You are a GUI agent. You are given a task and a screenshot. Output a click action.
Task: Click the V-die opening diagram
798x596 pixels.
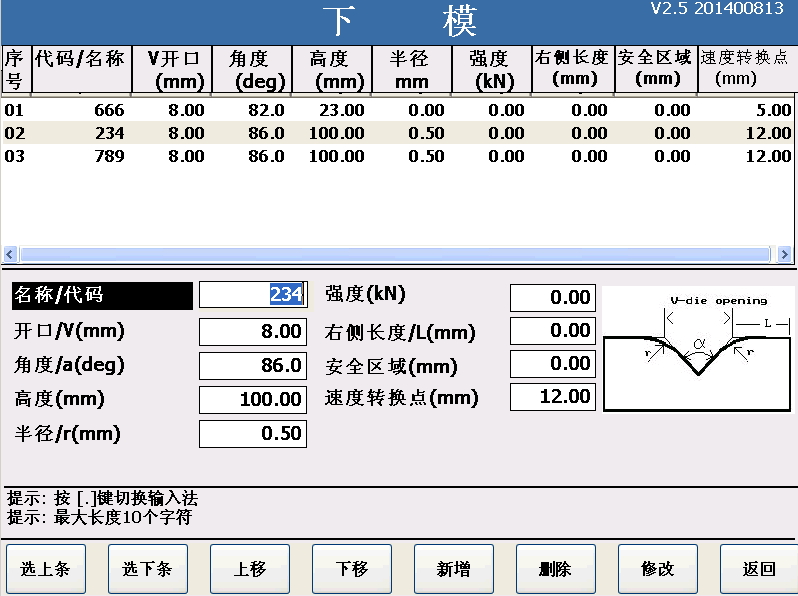tap(698, 349)
